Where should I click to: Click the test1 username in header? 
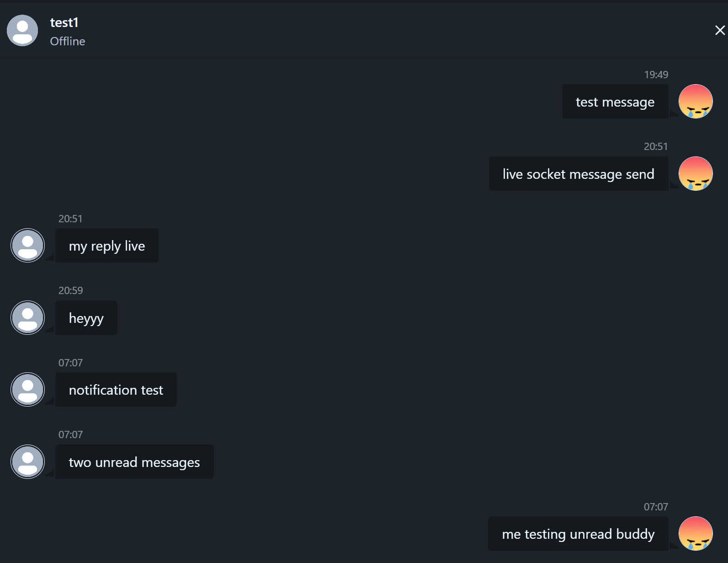[64, 22]
